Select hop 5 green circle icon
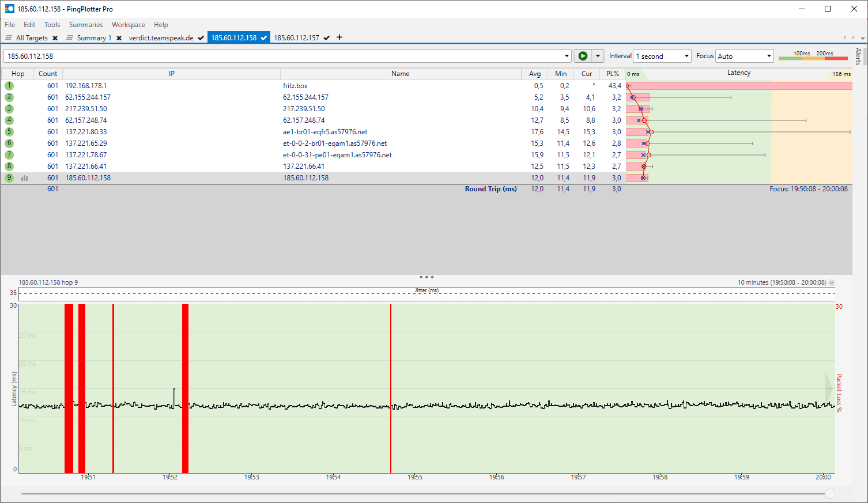 click(9, 131)
